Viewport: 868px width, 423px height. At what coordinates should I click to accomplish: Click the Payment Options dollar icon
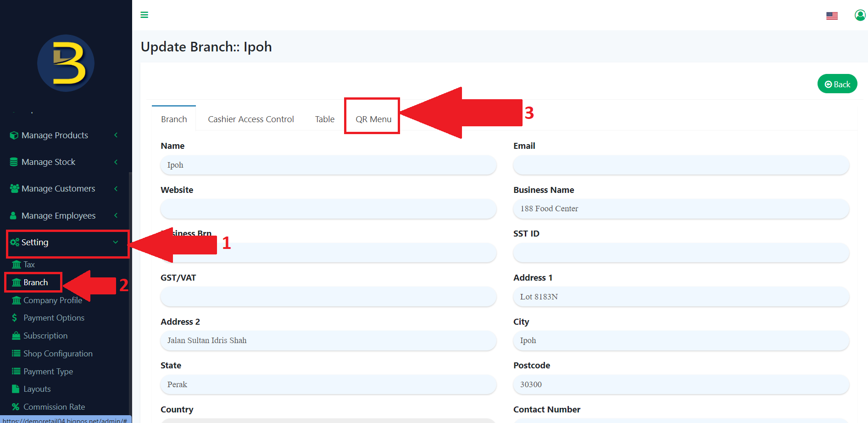pyautogui.click(x=15, y=317)
